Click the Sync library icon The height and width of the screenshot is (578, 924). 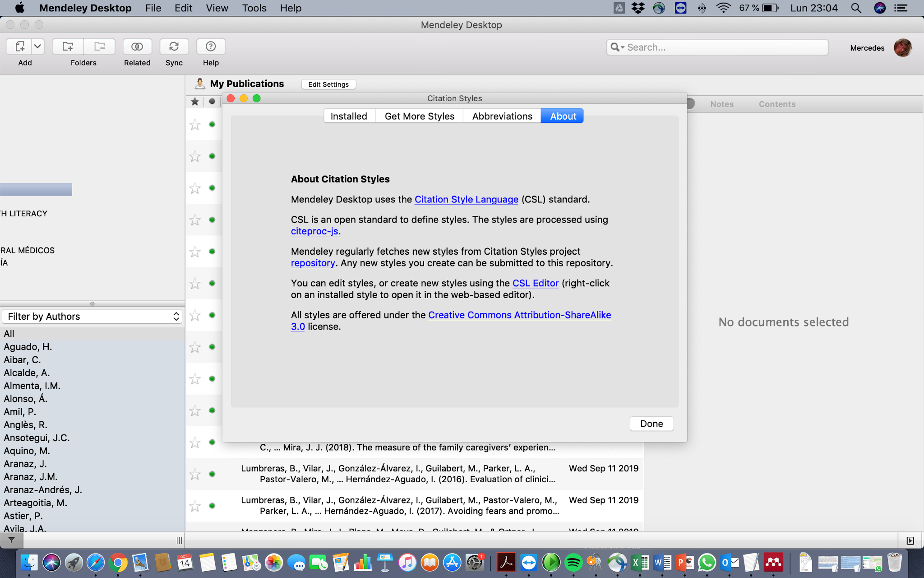tap(174, 47)
